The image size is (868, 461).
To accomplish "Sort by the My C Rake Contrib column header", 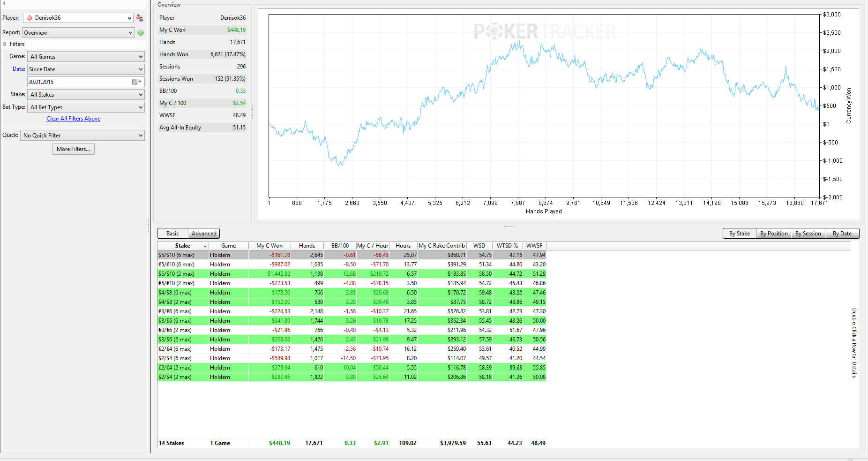I will [442, 246].
